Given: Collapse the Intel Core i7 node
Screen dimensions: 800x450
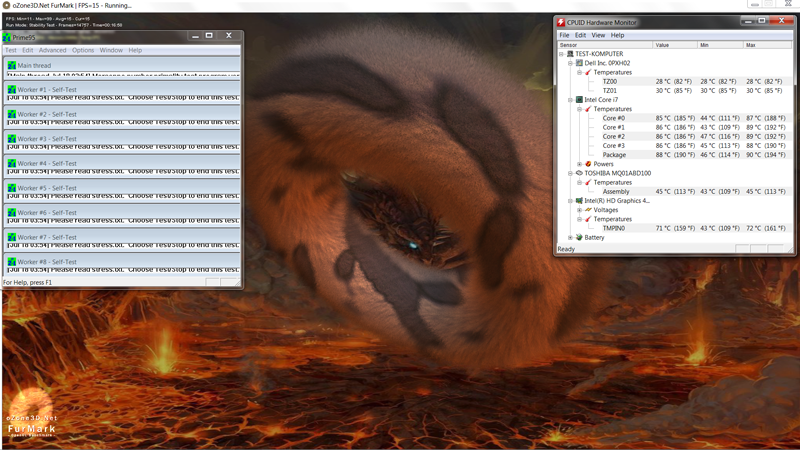Looking at the screenshot, I should pyautogui.click(x=570, y=99).
